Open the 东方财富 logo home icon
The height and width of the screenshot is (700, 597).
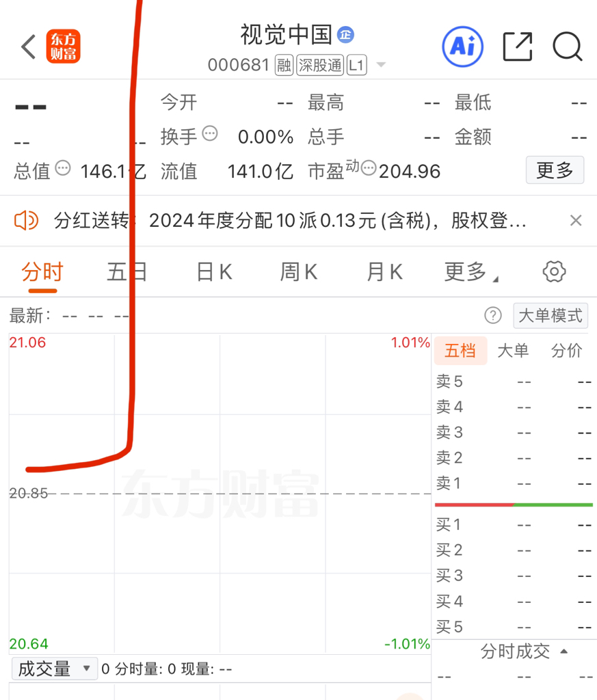pos(63,46)
